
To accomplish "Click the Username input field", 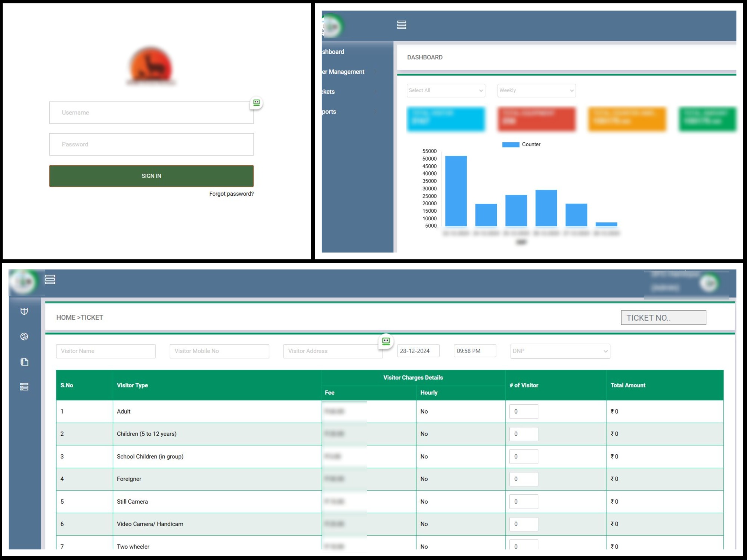I will coord(151,112).
